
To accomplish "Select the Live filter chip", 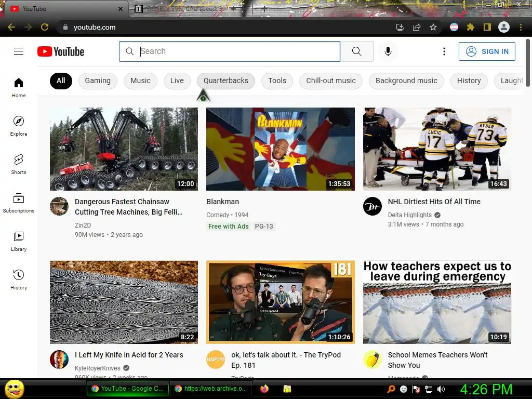I will point(177,81).
